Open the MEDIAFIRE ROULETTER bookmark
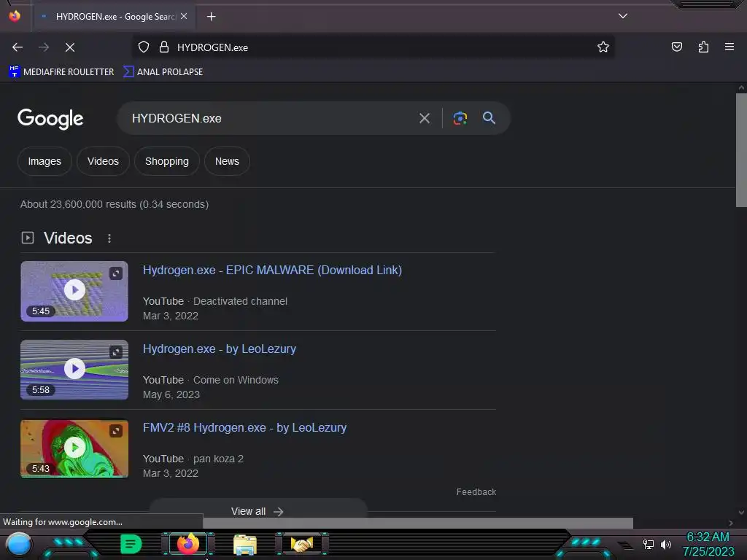This screenshot has height=560, width=747. (61, 72)
